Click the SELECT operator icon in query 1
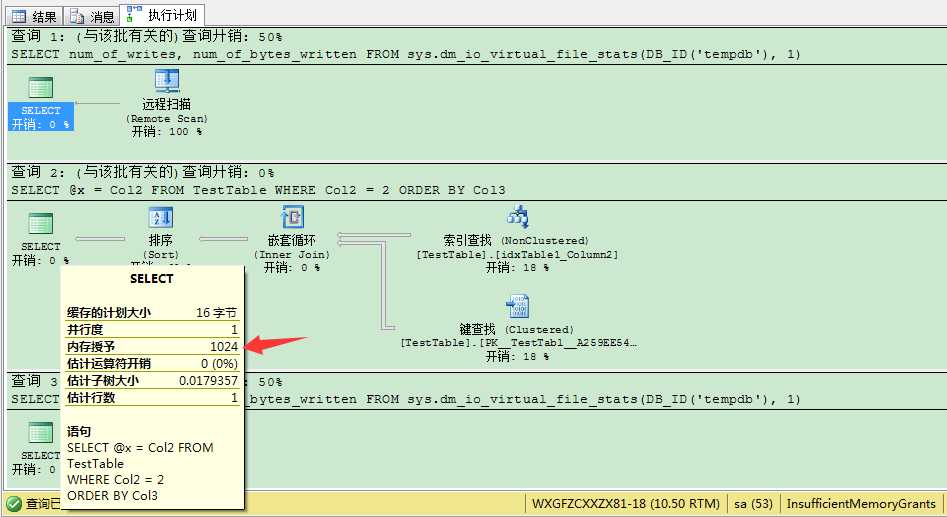The image size is (947, 517). pos(40,87)
